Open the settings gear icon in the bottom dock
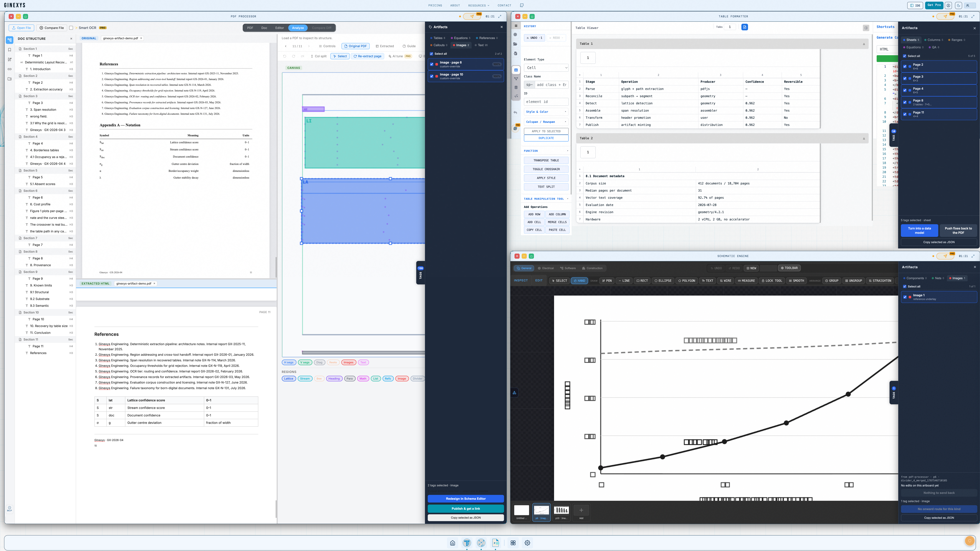This screenshot has height=551, width=980. [x=527, y=543]
